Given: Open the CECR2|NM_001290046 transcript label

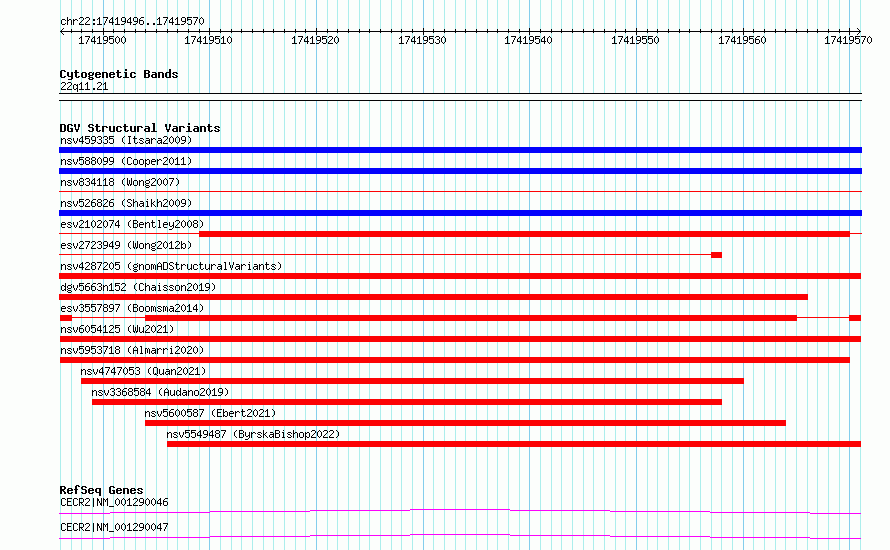Looking at the screenshot, I should [x=114, y=502].
